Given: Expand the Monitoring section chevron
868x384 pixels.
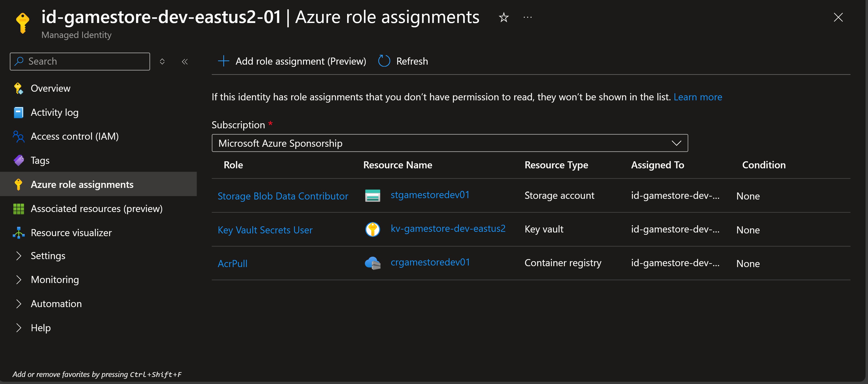Looking at the screenshot, I should pyautogui.click(x=18, y=280).
